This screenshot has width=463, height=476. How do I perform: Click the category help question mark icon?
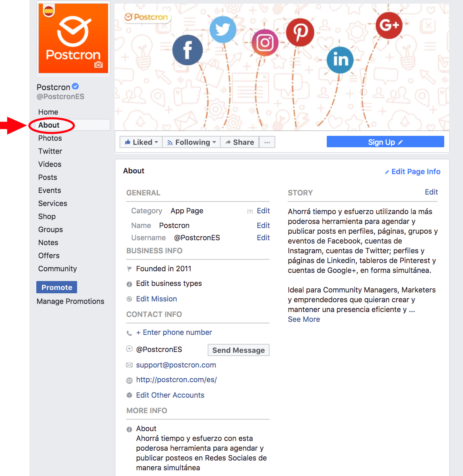click(250, 212)
